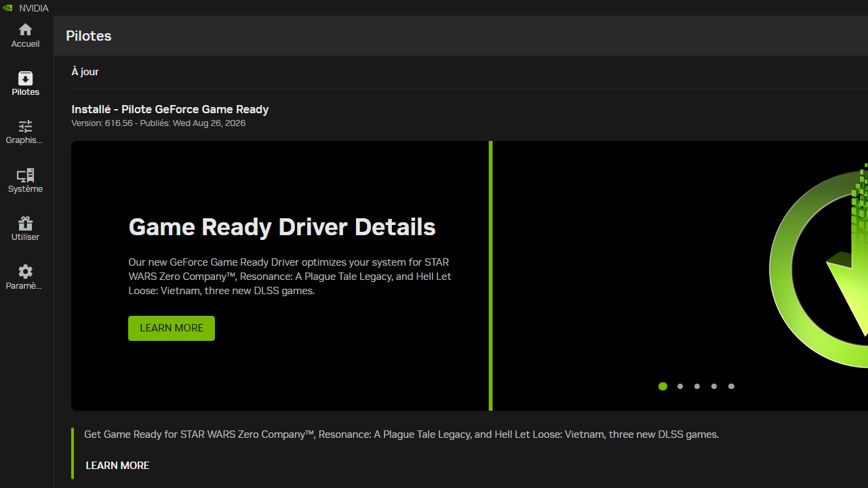Switch to the second carousel dot
Image resolution: width=868 pixels, height=488 pixels.
click(x=680, y=386)
